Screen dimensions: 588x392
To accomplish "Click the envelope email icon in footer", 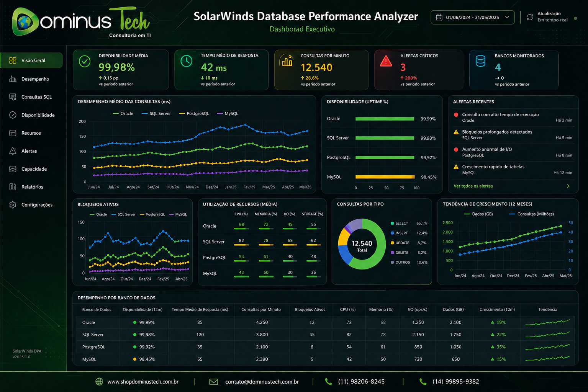I will point(214,382).
